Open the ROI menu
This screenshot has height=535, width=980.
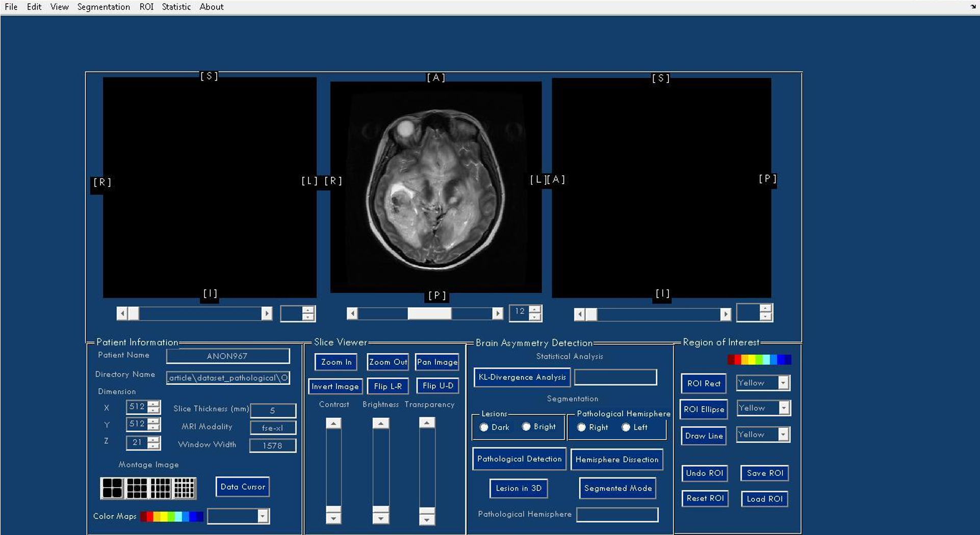pos(146,7)
